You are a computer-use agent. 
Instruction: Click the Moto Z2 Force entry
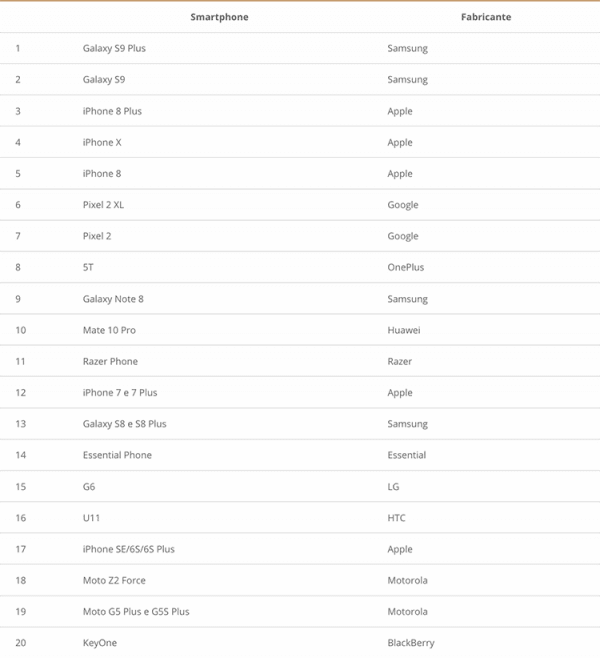click(114, 580)
